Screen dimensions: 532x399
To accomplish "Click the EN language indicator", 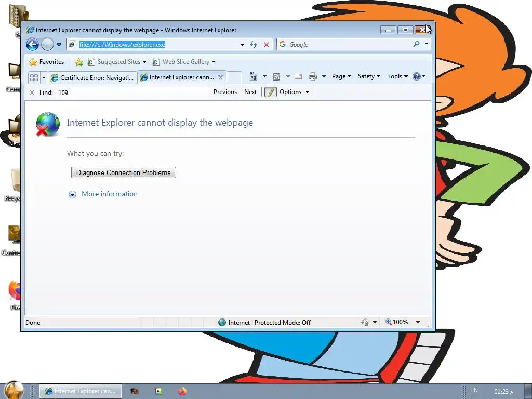I will click(x=474, y=390).
